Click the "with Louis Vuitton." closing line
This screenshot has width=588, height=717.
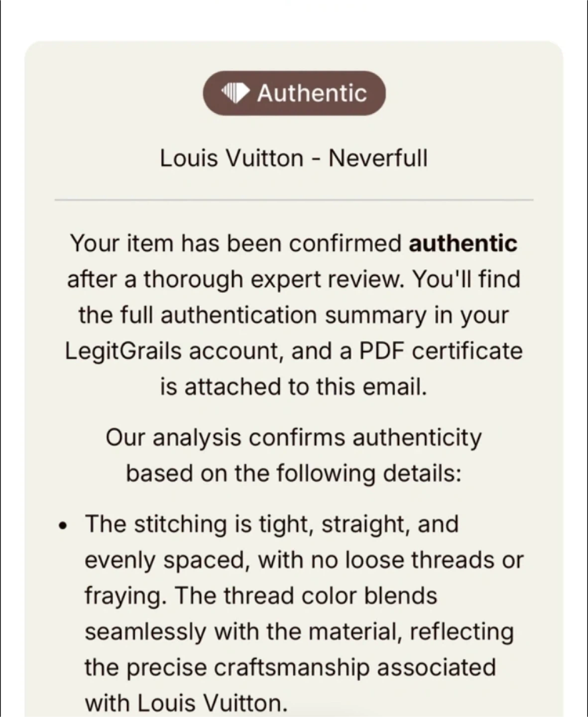pyautogui.click(x=186, y=703)
